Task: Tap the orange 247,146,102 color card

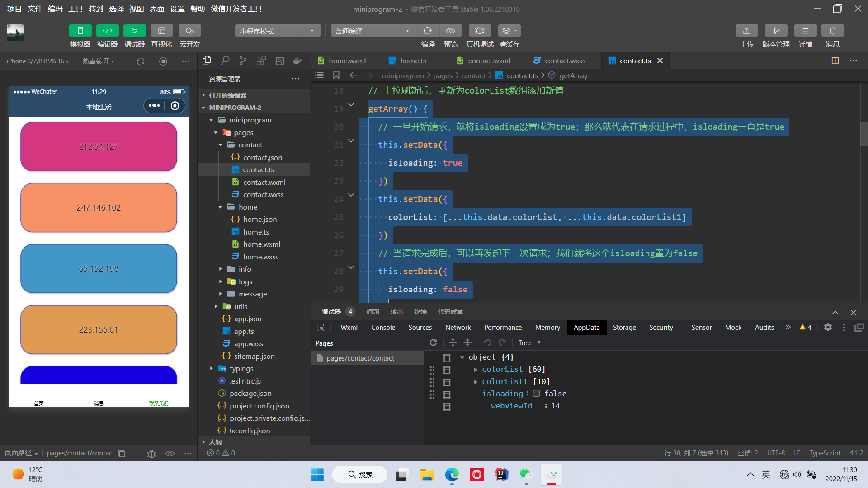Action: [x=99, y=207]
